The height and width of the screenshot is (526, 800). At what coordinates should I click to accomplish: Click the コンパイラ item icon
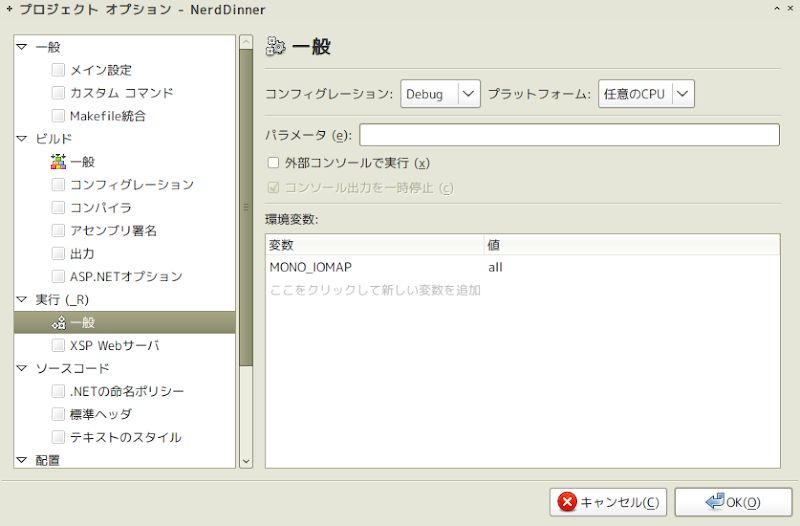coord(58,207)
